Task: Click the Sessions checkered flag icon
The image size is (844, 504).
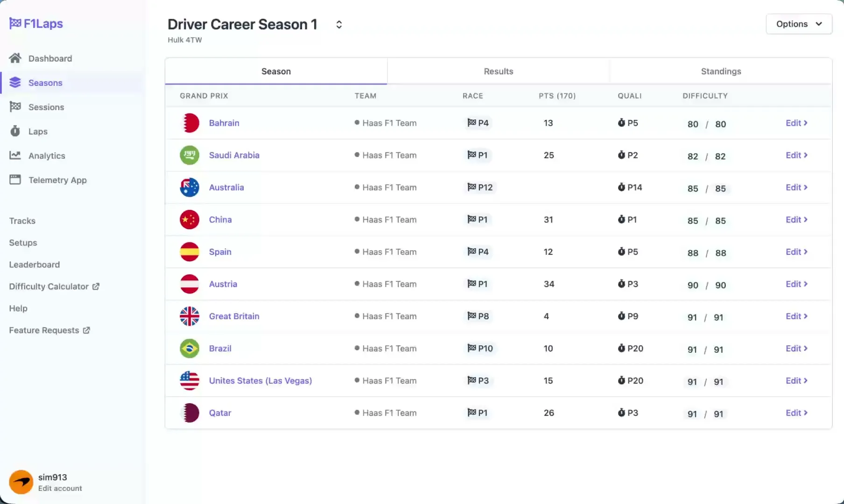Action: pyautogui.click(x=15, y=107)
